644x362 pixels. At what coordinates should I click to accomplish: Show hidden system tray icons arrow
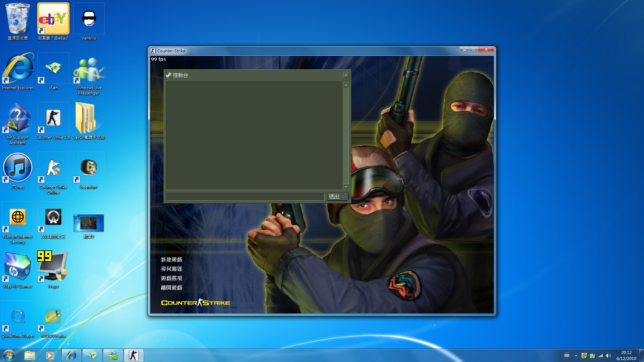576,356
